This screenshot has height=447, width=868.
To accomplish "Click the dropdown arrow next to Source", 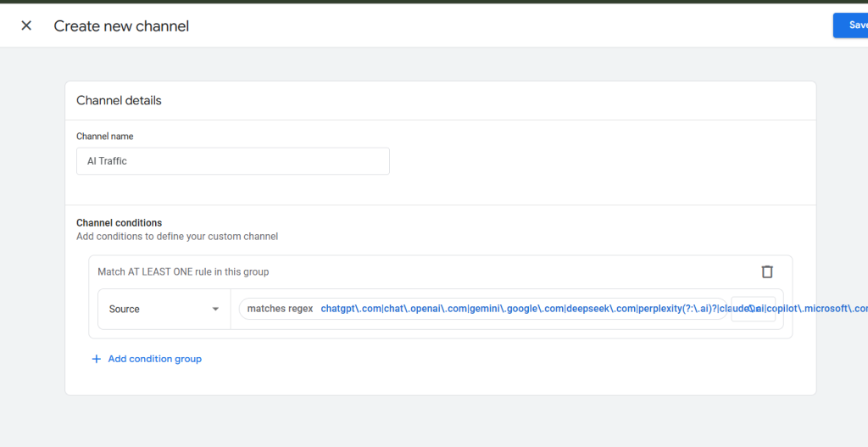I will point(215,309).
